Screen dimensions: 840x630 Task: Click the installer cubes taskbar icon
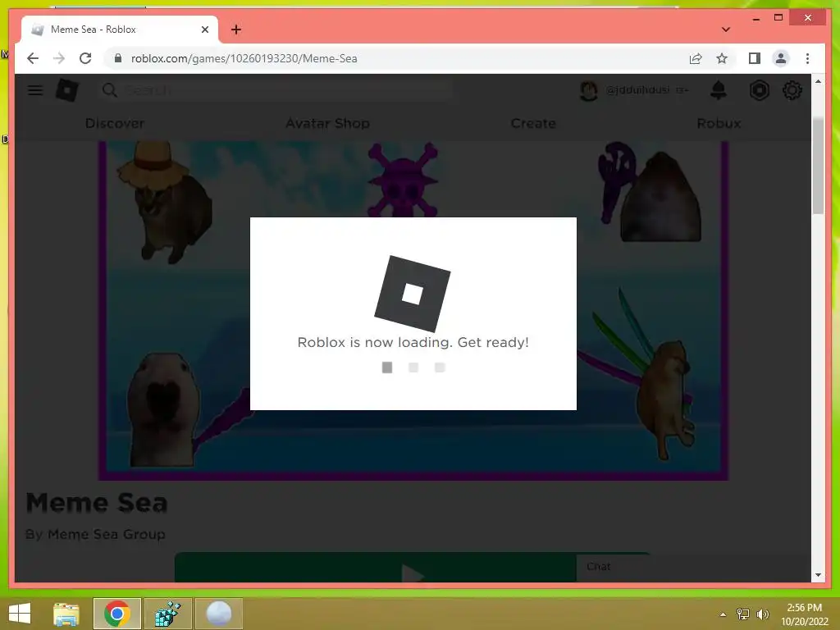(167, 614)
